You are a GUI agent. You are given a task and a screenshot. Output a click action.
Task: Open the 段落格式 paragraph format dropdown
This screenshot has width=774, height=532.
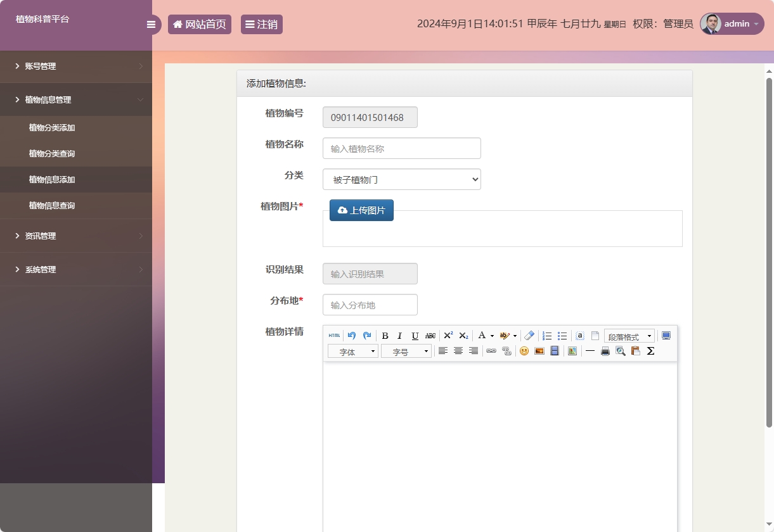tap(629, 336)
